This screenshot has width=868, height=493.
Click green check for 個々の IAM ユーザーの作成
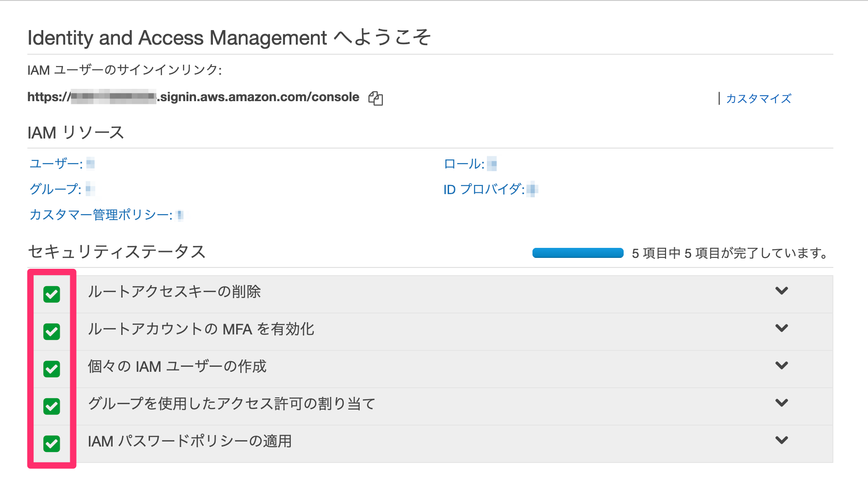(x=52, y=369)
